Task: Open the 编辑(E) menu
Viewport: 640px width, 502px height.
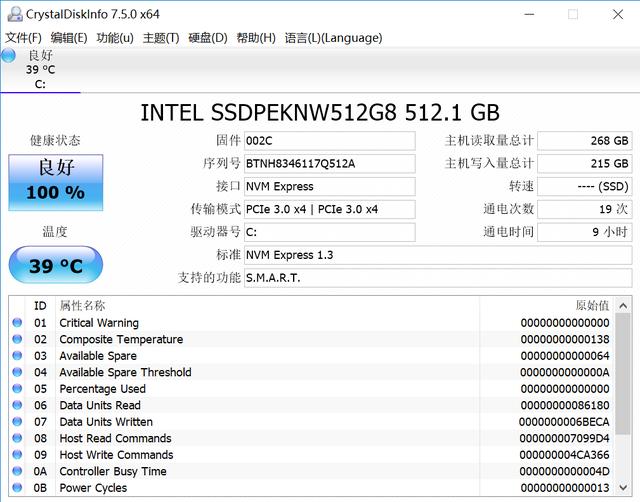Action: click(x=69, y=38)
